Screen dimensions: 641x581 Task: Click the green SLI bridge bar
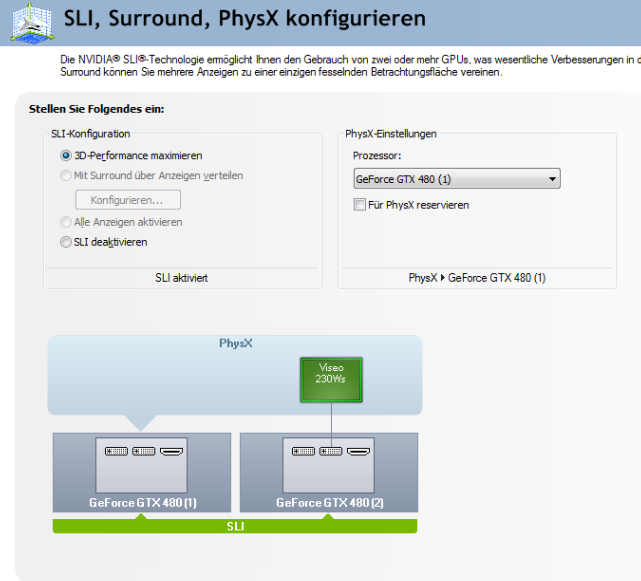click(235, 526)
